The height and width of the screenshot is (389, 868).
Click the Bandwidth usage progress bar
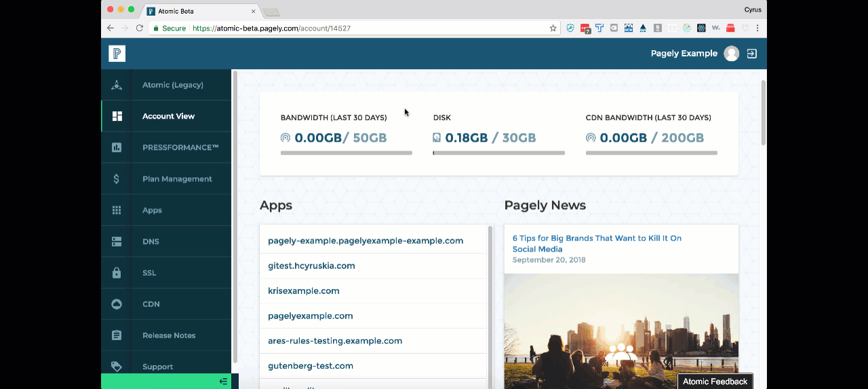coord(347,153)
